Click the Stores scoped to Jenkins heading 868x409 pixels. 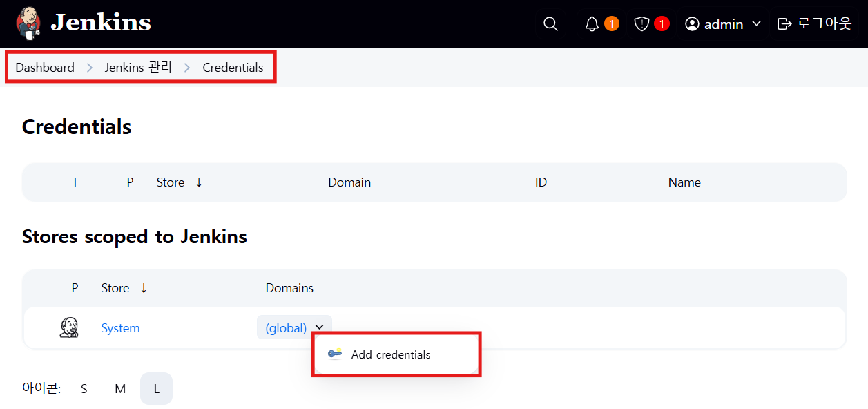coord(135,237)
